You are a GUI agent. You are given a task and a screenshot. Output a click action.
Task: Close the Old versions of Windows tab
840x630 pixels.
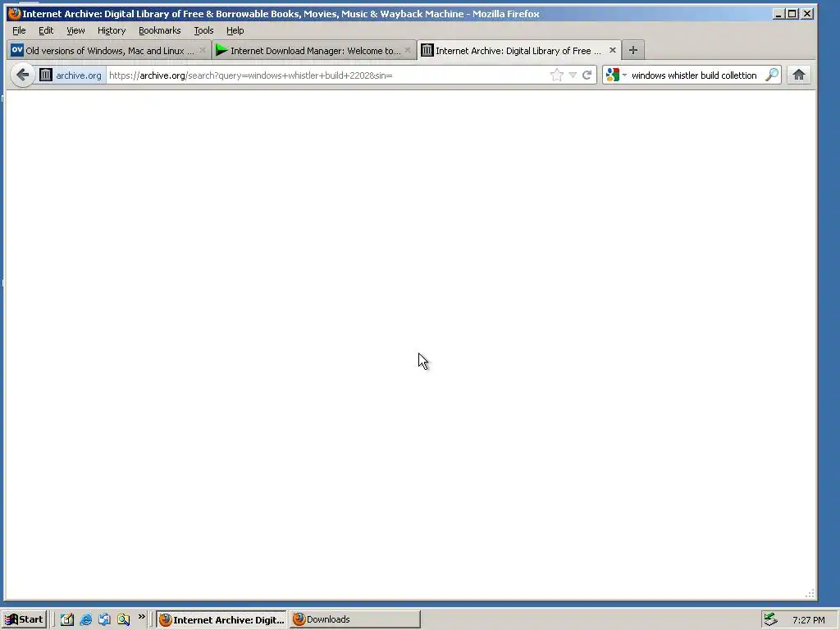[x=203, y=50]
